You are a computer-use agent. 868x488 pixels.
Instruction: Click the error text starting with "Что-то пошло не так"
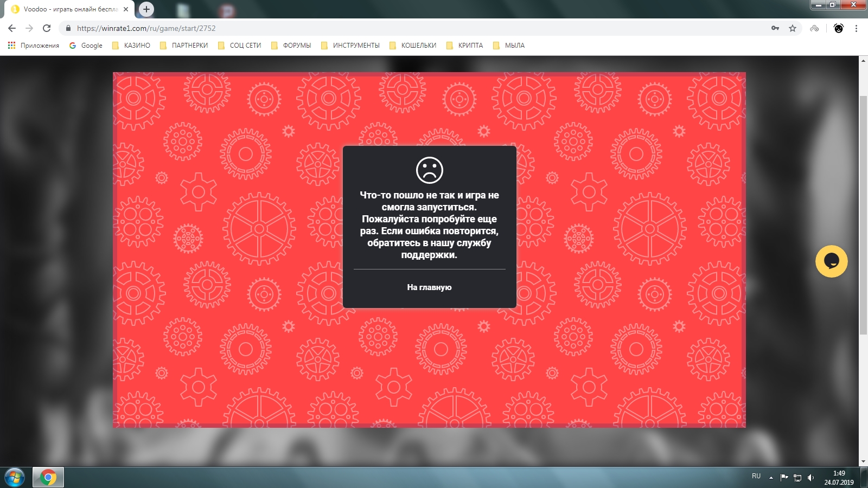[x=429, y=225]
